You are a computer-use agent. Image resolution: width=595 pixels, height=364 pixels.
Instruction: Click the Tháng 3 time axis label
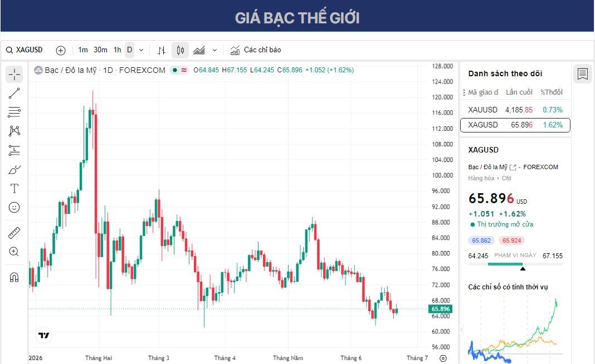point(159,358)
